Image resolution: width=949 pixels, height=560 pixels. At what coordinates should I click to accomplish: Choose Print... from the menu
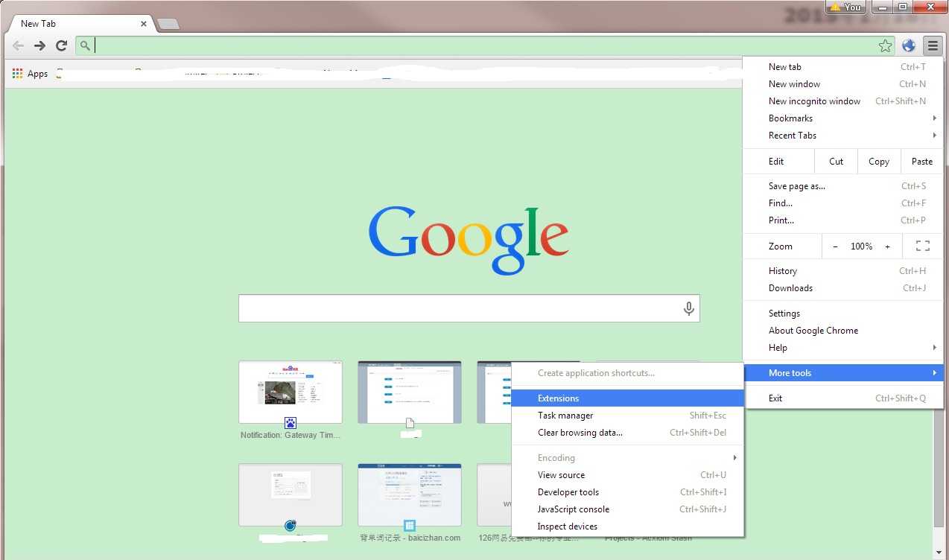coord(843,220)
